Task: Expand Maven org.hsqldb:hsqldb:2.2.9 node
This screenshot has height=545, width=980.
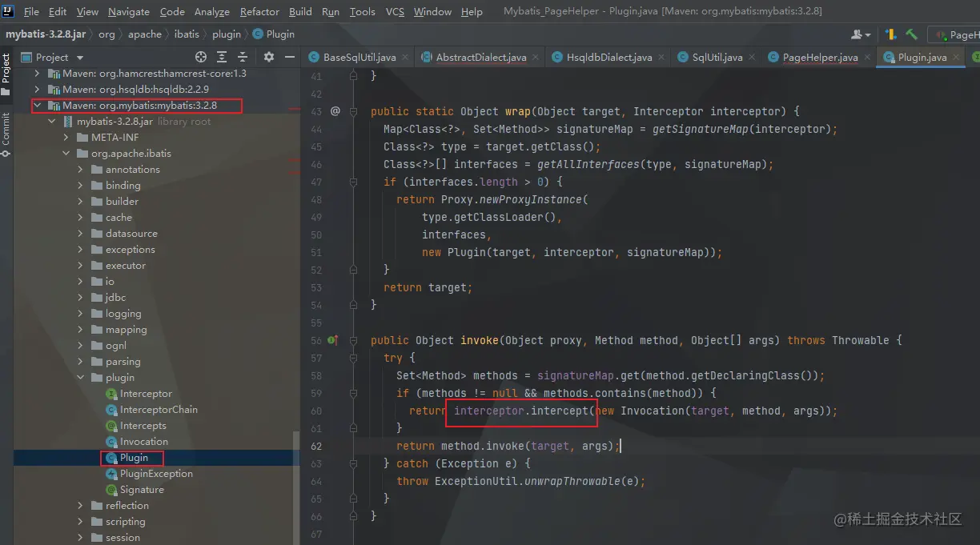Action: [38, 89]
